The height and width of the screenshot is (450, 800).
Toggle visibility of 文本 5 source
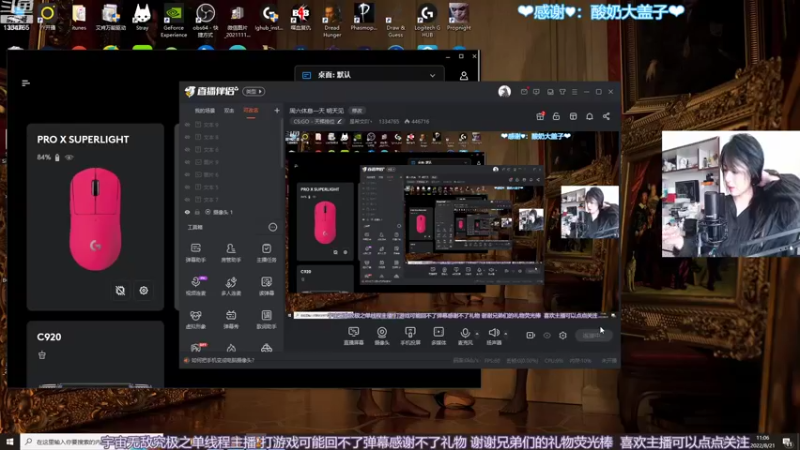click(x=187, y=187)
